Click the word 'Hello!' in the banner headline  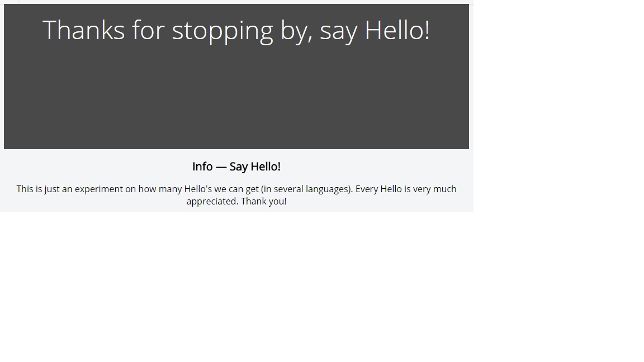(x=397, y=30)
